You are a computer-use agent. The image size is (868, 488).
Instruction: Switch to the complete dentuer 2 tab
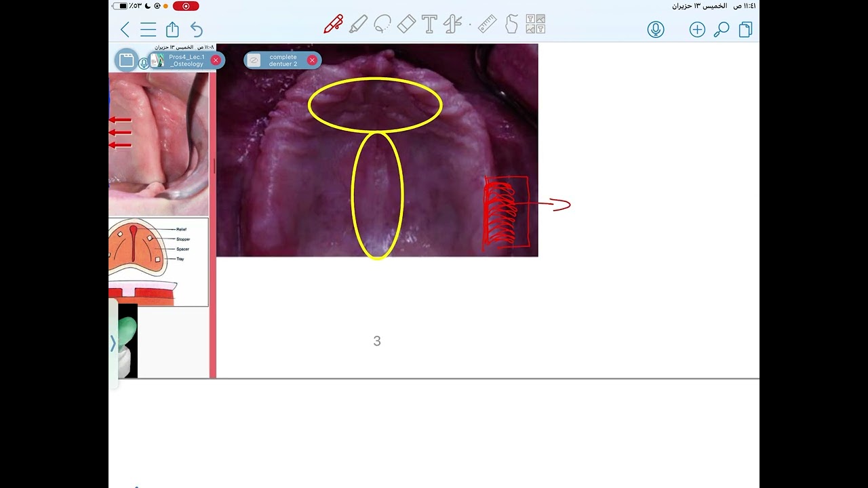[283, 60]
